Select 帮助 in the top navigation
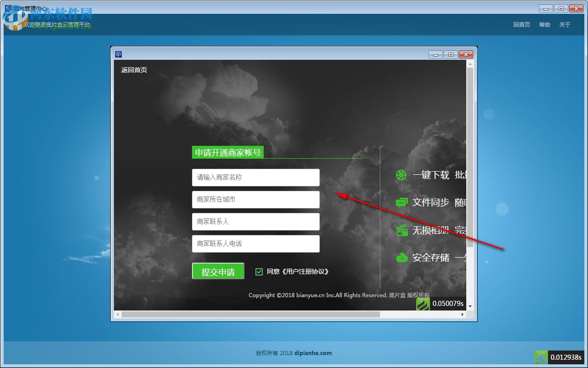This screenshot has height=368, width=588. (544, 24)
